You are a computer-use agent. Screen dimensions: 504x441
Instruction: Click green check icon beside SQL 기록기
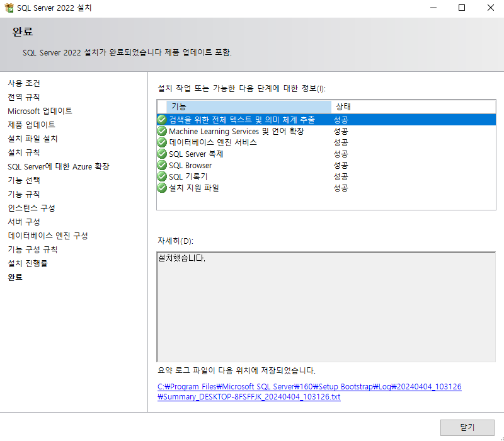pyautogui.click(x=162, y=176)
